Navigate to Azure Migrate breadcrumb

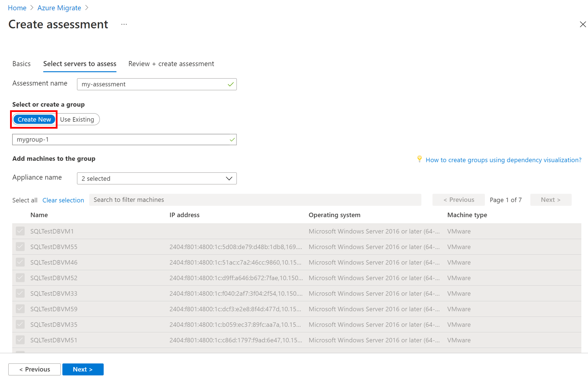[59, 8]
